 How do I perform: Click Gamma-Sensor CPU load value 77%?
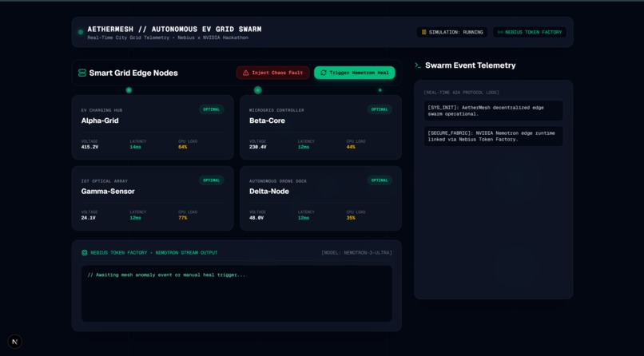(183, 218)
